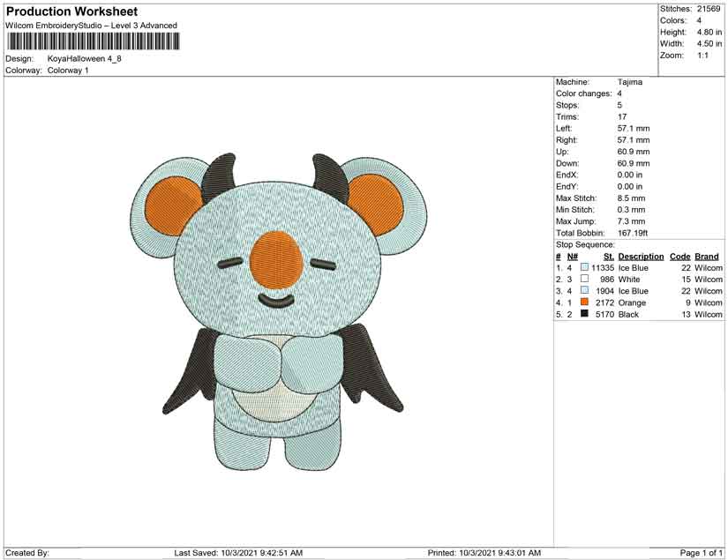Image resolution: width=728 pixels, height=560 pixels.
Task: Click the stitch count '1904' in row 3
Action: coord(605,291)
